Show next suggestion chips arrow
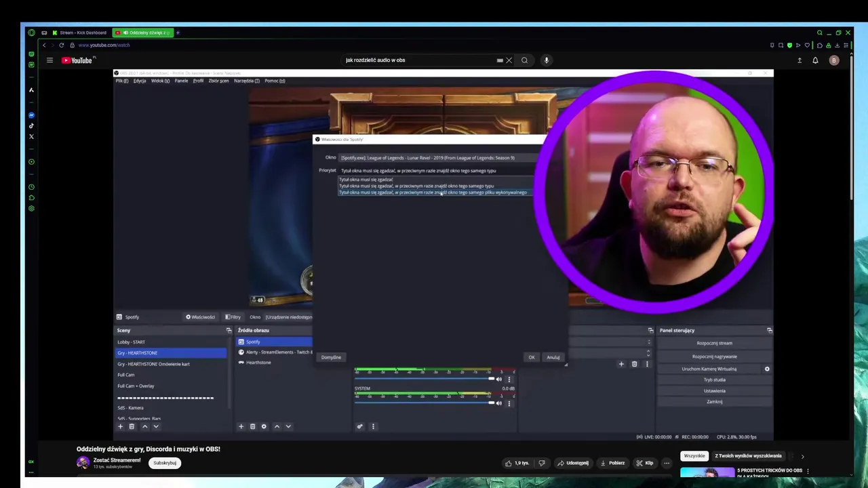The width and height of the screenshot is (868, 488). [802, 456]
